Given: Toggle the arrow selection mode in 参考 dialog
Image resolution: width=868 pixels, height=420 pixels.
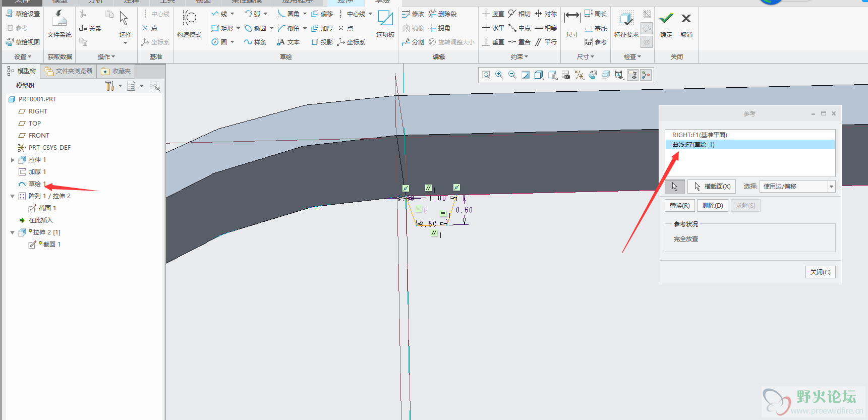Looking at the screenshot, I should tap(674, 187).
